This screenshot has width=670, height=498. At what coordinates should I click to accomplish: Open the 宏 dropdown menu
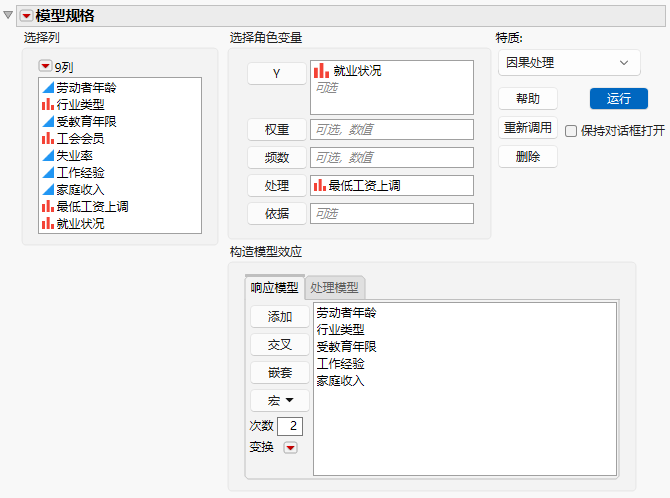(279, 401)
